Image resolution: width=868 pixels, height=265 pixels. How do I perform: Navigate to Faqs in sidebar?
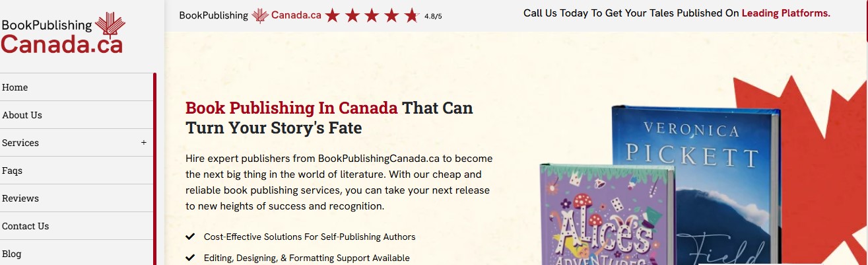[x=12, y=170]
